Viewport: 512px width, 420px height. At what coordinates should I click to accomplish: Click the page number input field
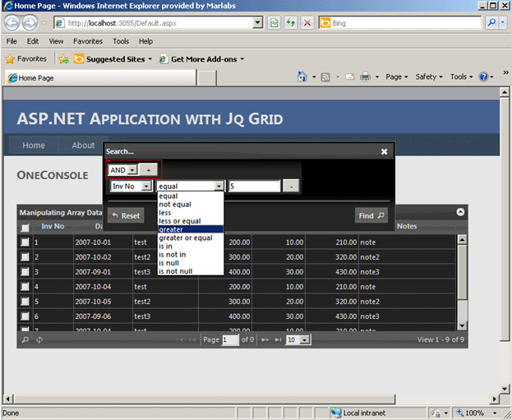(230, 339)
